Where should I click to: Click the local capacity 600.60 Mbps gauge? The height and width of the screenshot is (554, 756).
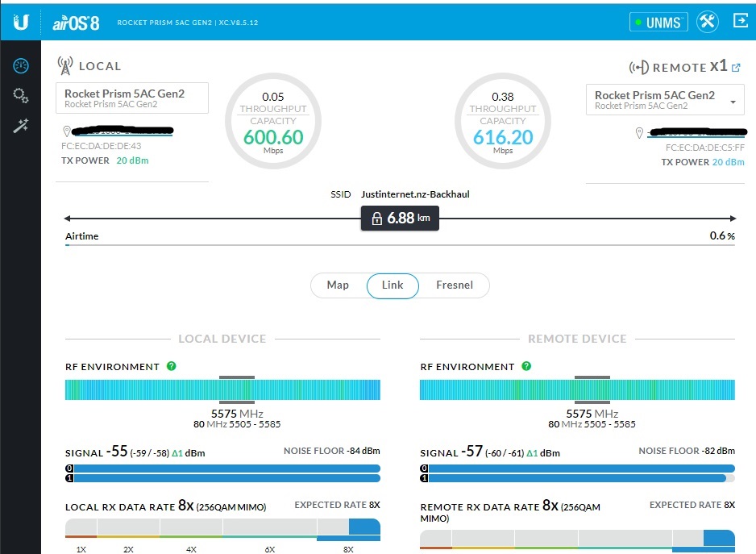[x=273, y=121]
